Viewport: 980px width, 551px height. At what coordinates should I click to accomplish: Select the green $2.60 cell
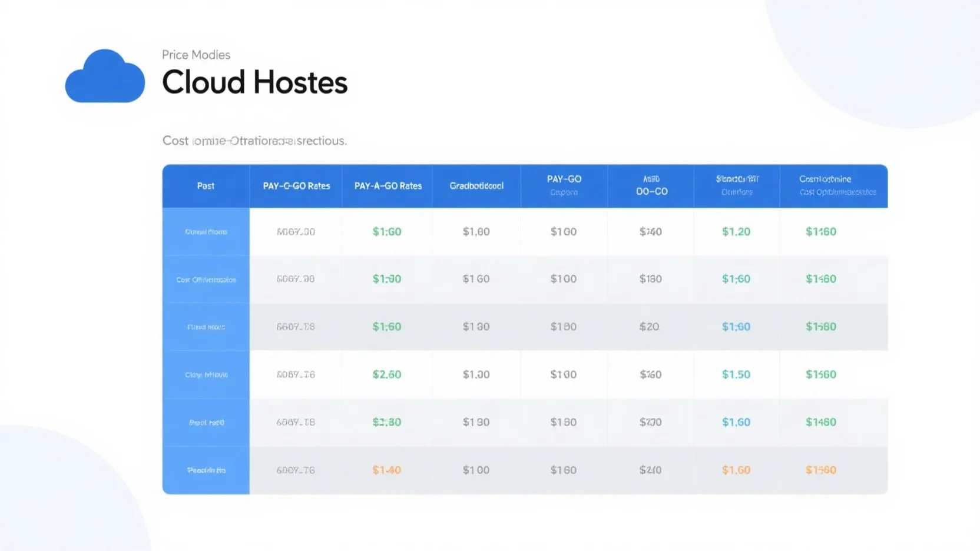[x=387, y=374]
